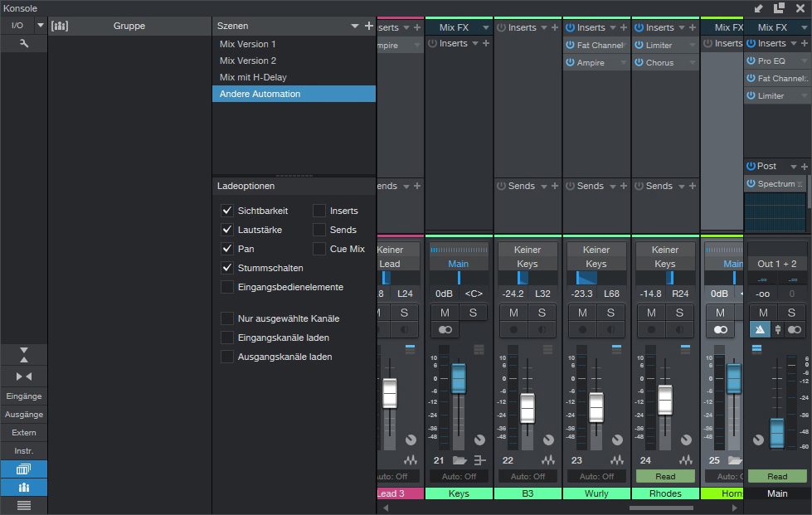Bypass the Spectrum post insert on Main

tap(751, 184)
